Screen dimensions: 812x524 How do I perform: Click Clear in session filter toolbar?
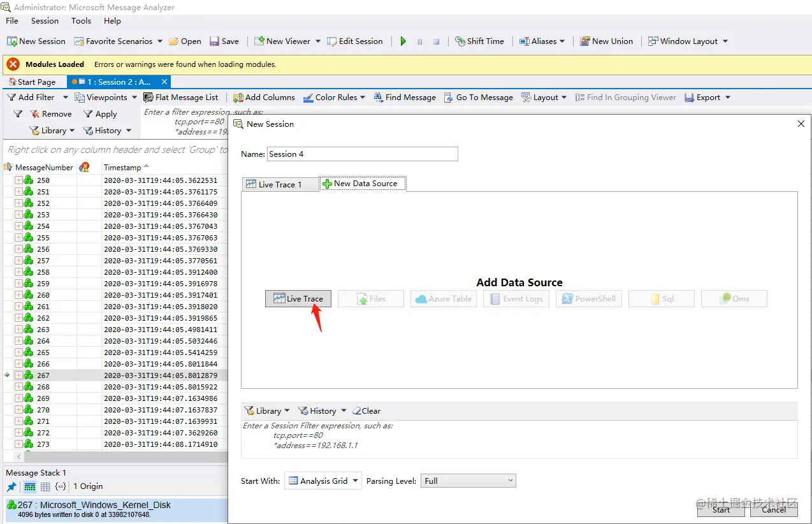pyautogui.click(x=366, y=411)
